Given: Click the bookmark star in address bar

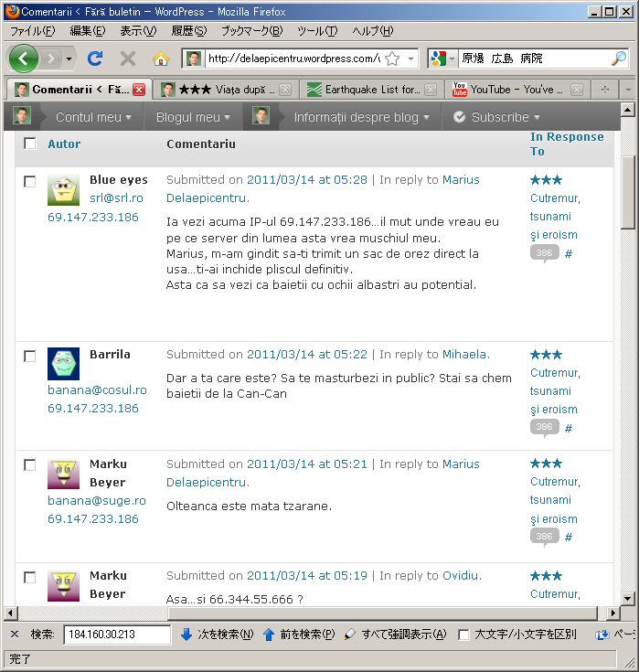Looking at the screenshot, I should 392,59.
